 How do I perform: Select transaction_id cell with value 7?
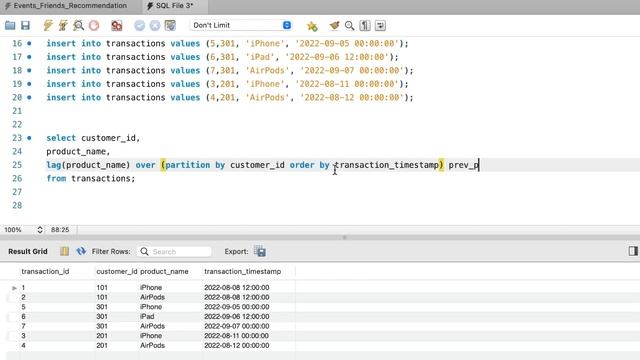click(x=23, y=326)
